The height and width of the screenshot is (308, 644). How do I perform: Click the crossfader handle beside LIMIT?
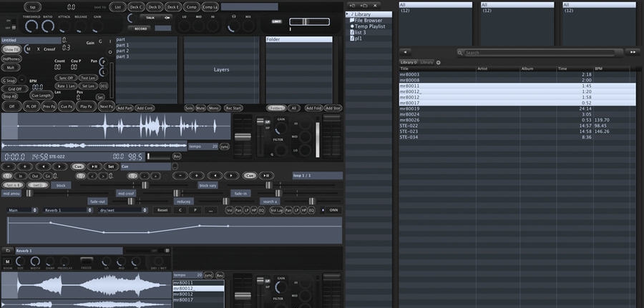tap(305, 21)
